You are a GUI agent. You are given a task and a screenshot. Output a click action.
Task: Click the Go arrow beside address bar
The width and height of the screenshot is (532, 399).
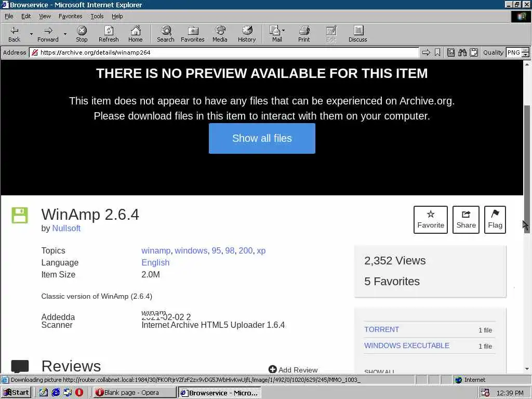pos(426,52)
